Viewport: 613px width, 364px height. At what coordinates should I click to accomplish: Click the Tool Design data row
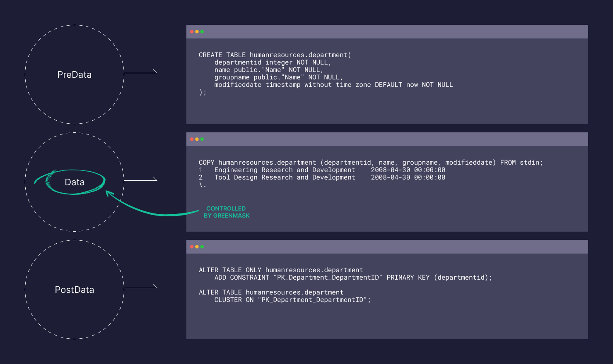tap(322, 177)
